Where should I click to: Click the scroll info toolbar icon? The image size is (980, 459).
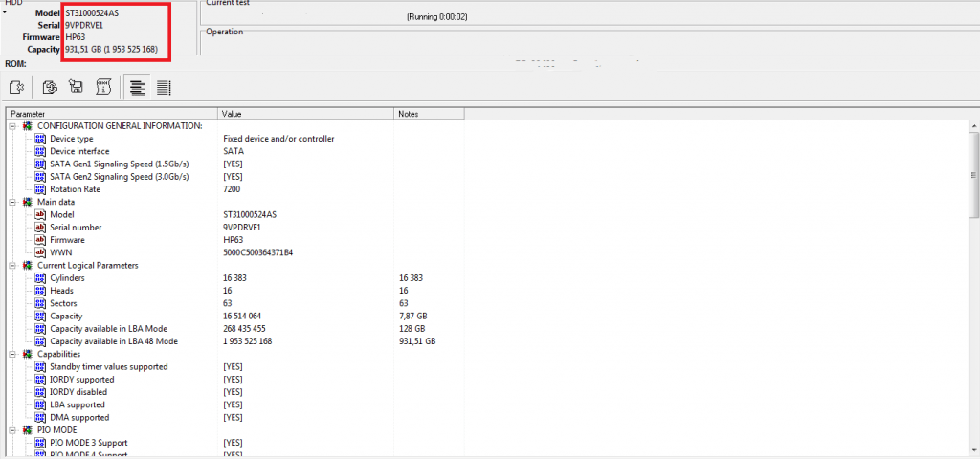click(x=103, y=88)
